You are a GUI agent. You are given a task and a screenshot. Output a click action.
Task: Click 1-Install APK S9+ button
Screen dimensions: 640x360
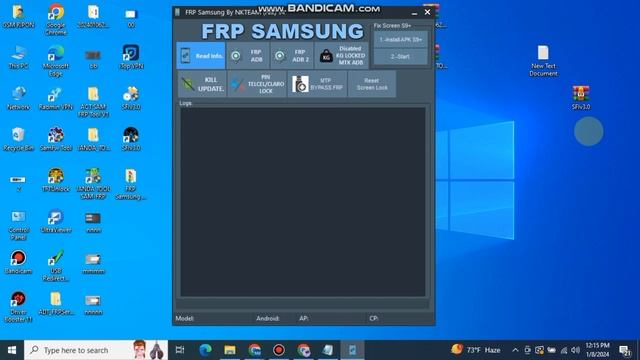(401, 40)
